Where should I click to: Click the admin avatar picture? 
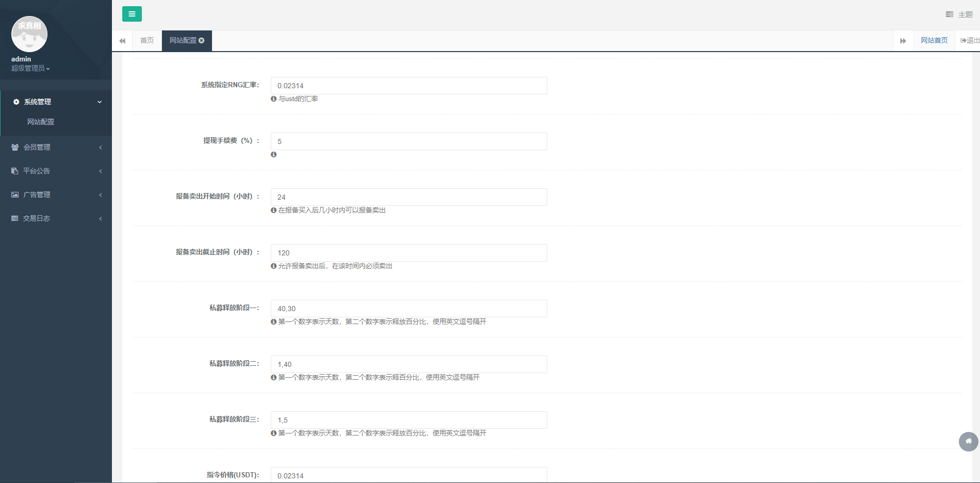(29, 34)
